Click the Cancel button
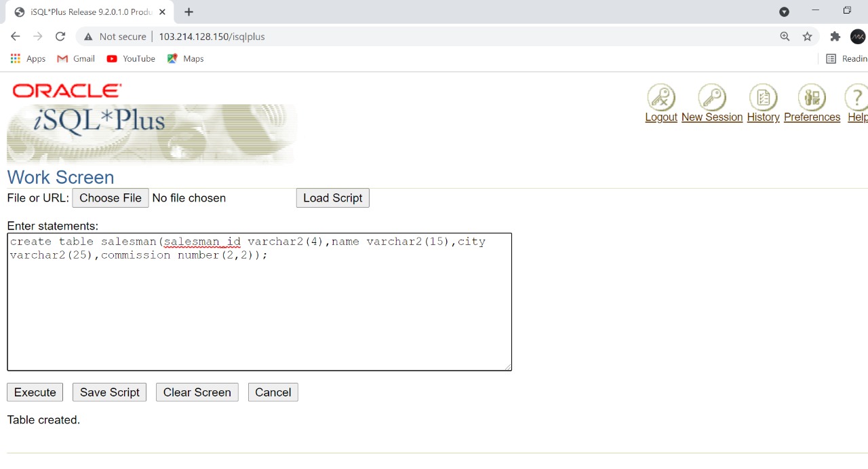Image resolution: width=868 pixels, height=469 pixels. (273, 392)
